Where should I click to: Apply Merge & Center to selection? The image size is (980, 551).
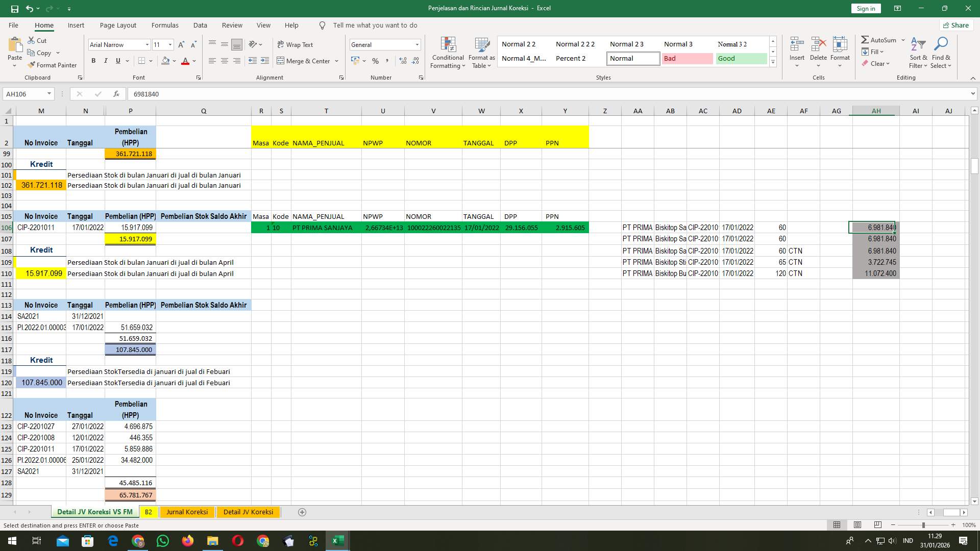coord(304,61)
